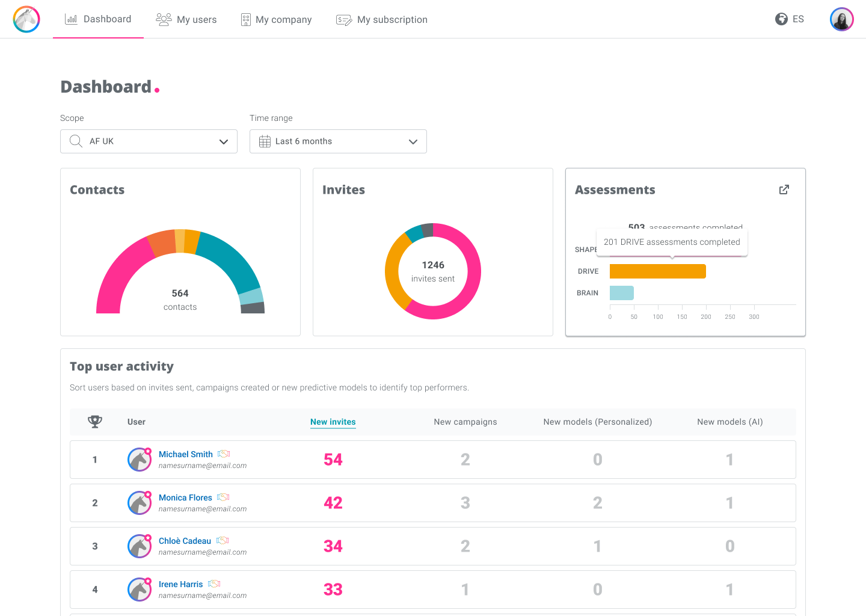Switch to the My company tab
Image resolution: width=866 pixels, height=616 pixels.
tap(276, 19)
